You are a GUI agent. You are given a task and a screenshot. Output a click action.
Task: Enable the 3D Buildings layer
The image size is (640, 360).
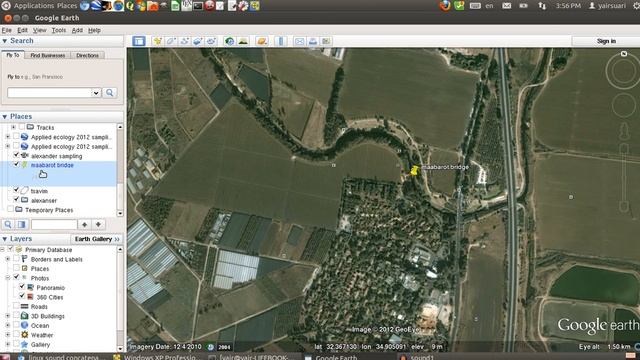point(16,316)
